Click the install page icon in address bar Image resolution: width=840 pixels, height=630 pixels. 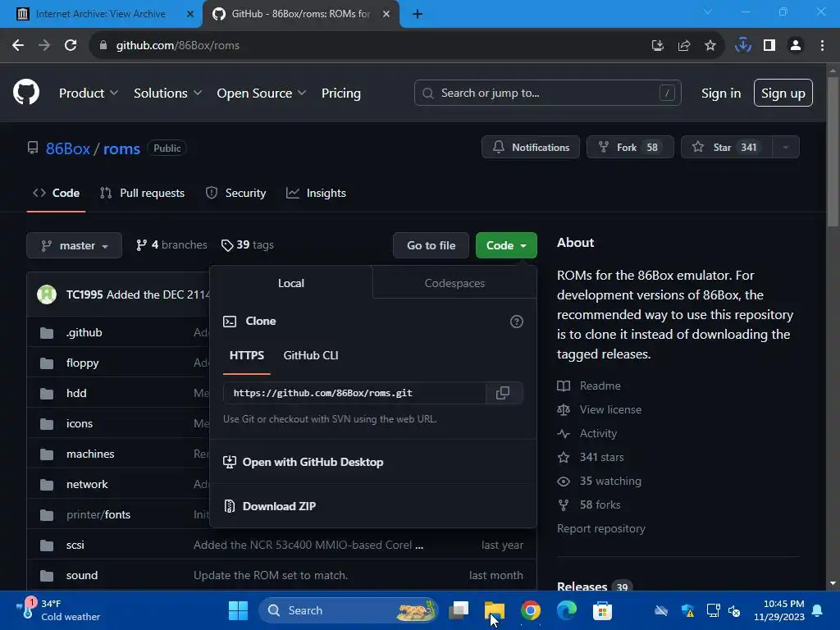point(658,46)
